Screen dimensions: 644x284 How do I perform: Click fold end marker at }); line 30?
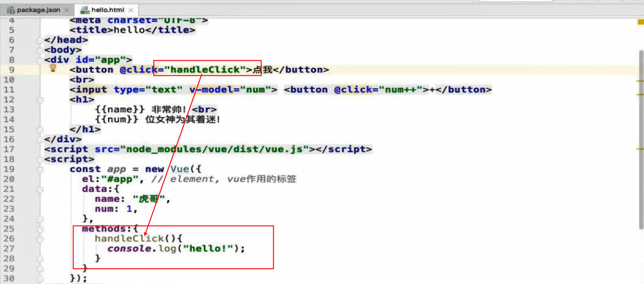[40, 278]
